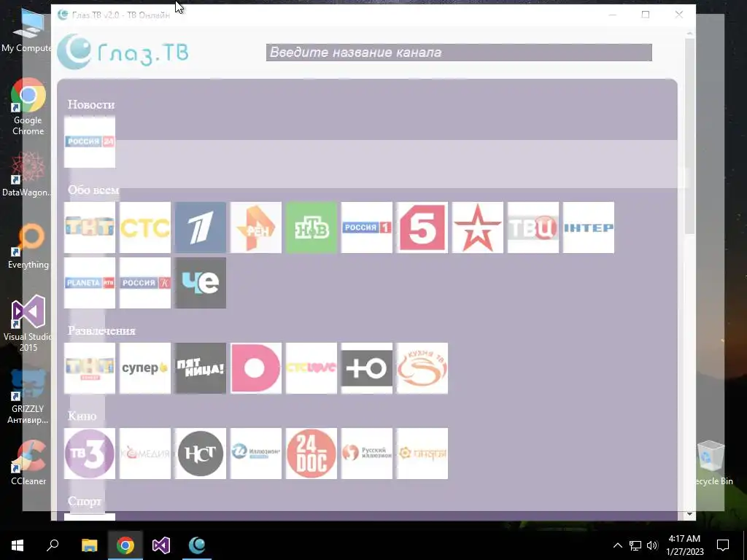Open the Иллюзион+ channel
747x560 pixels.
[256, 454]
